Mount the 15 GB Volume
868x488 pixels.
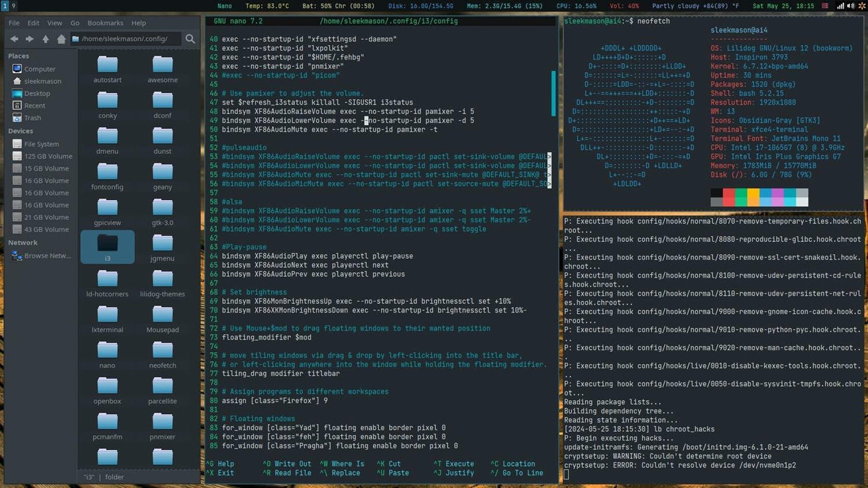40,168
